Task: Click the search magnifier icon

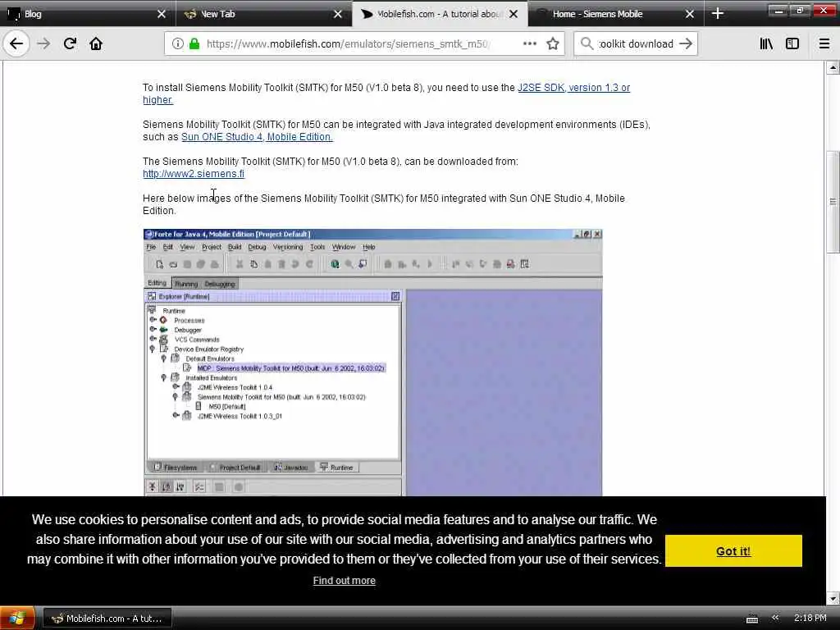Action: (x=587, y=44)
